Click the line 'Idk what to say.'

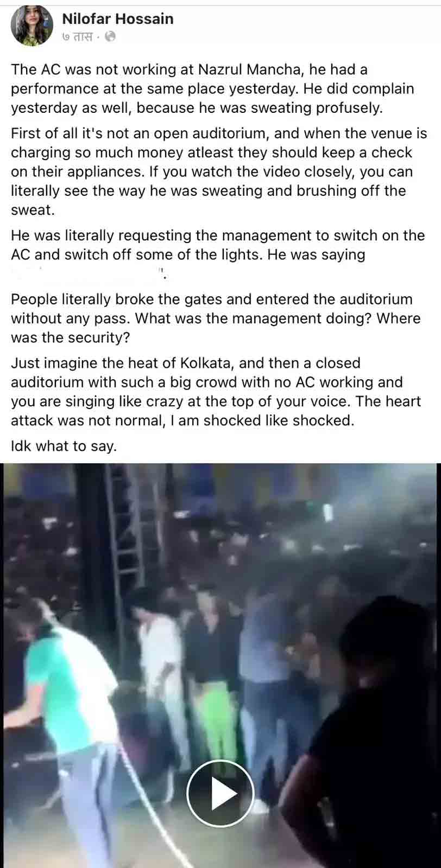(x=64, y=446)
